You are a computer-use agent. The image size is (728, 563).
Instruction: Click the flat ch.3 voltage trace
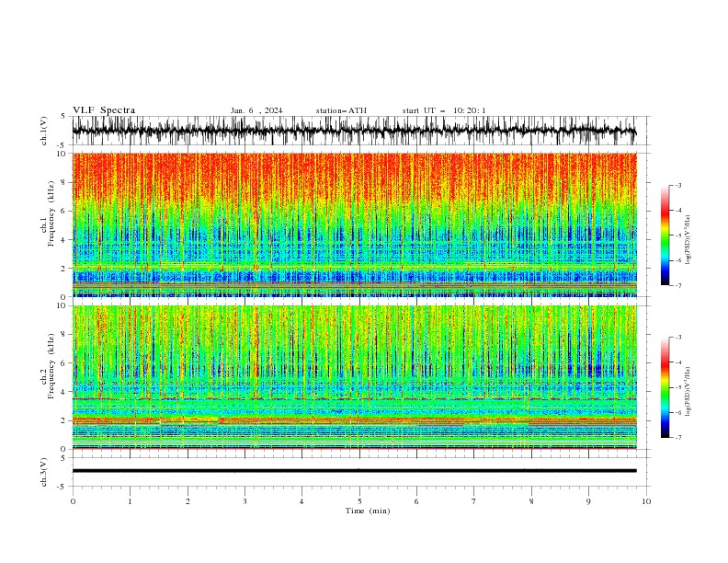pos(354,471)
